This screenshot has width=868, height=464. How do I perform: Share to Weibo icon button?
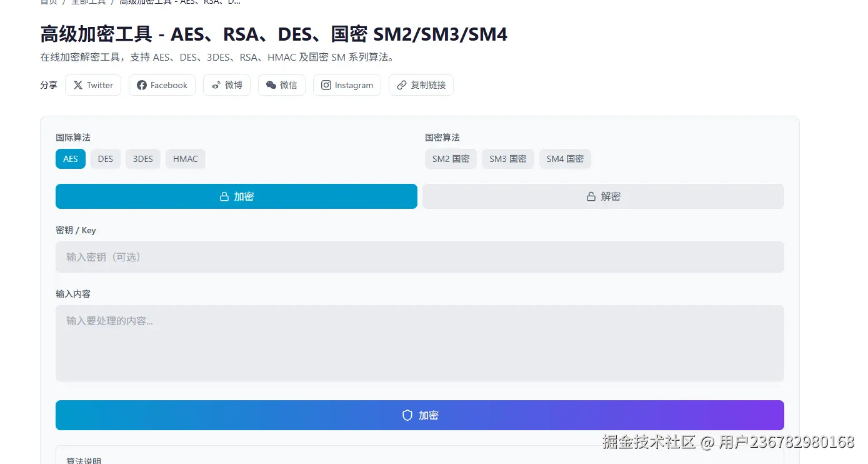tap(216, 85)
